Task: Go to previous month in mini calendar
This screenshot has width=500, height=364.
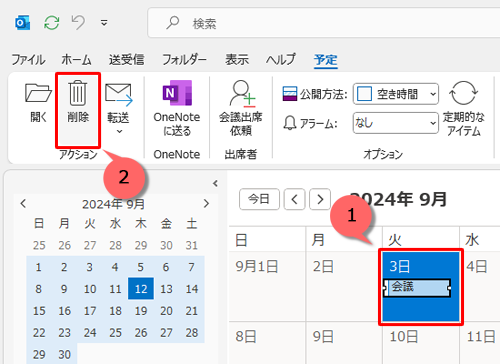Action: point(23,203)
